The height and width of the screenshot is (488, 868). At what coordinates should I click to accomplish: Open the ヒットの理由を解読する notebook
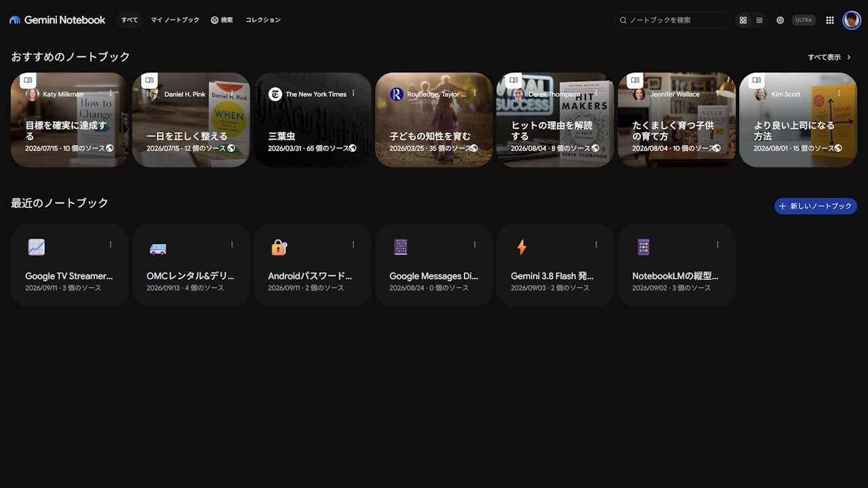click(555, 119)
